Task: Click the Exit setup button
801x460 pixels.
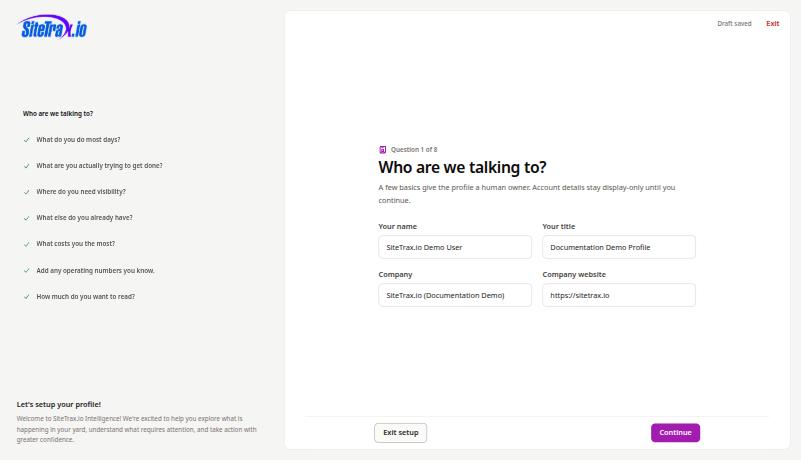Action: pos(400,433)
